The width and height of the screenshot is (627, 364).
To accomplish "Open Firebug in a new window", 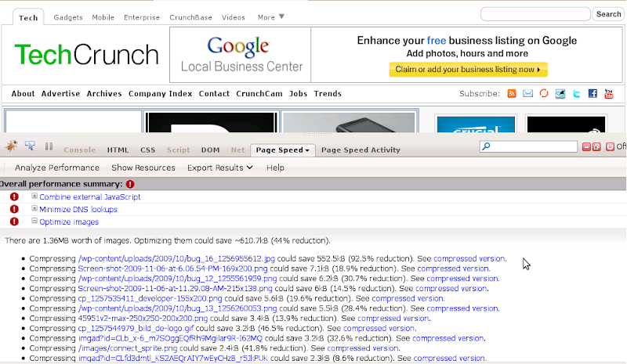I will [x=596, y=146].
